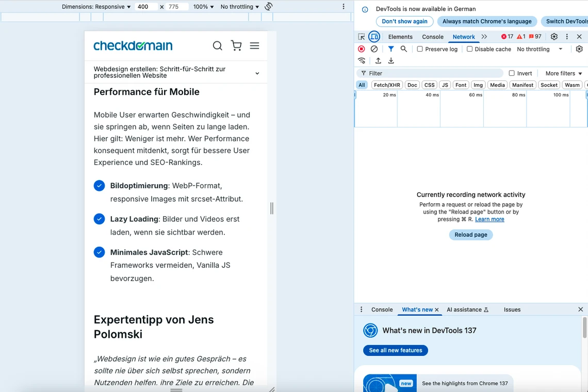Enable the Preserve log checkbox

pyautogui.click(x=420, y=48)
